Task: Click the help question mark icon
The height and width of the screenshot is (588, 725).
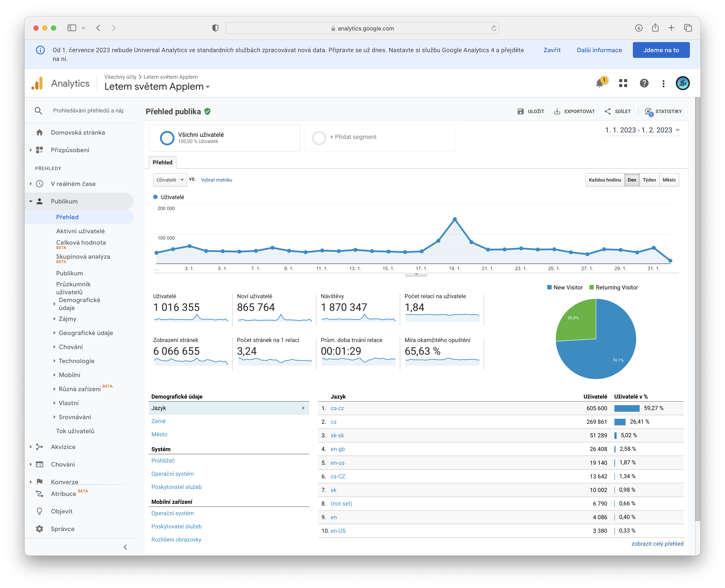Action: [644, 83]
